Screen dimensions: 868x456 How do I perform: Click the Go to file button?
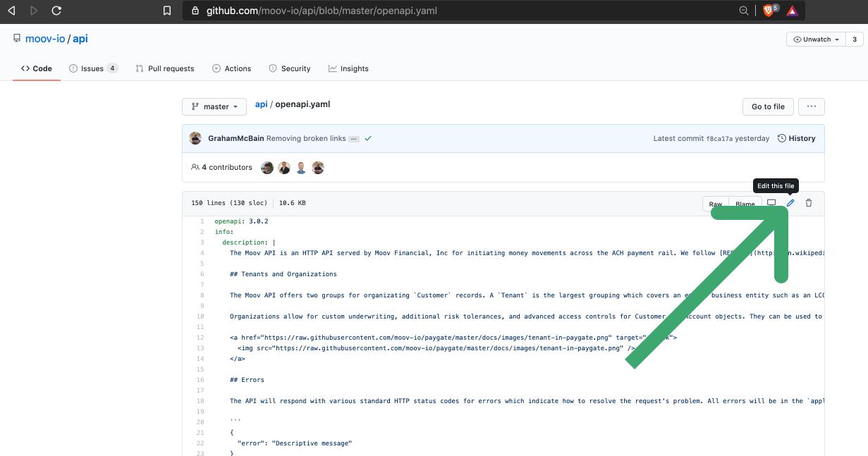click(768, 106)
